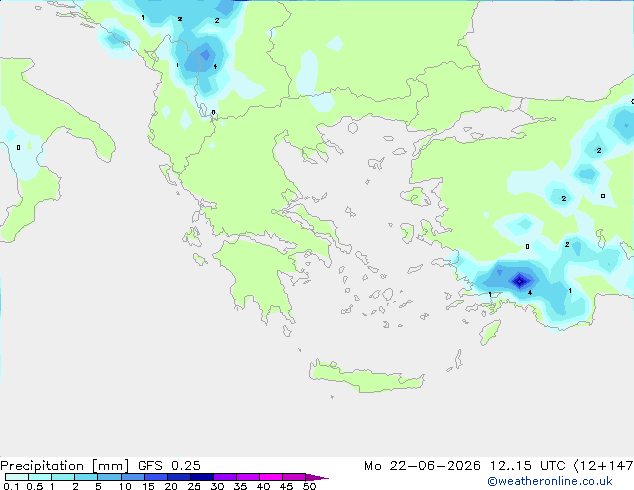Click the 'Precipitation [mm]' title text
The image size is (634, 490).
[x=65, y=466]
